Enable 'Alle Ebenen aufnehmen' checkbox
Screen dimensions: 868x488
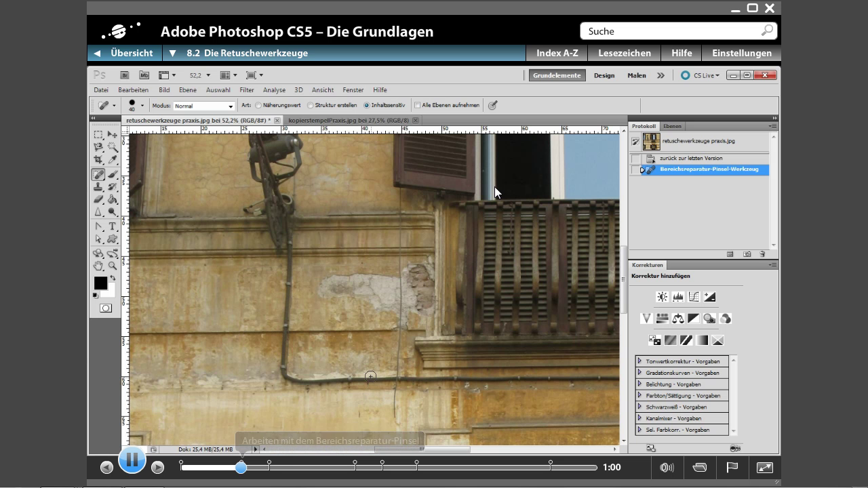click(x=418, y=106)
